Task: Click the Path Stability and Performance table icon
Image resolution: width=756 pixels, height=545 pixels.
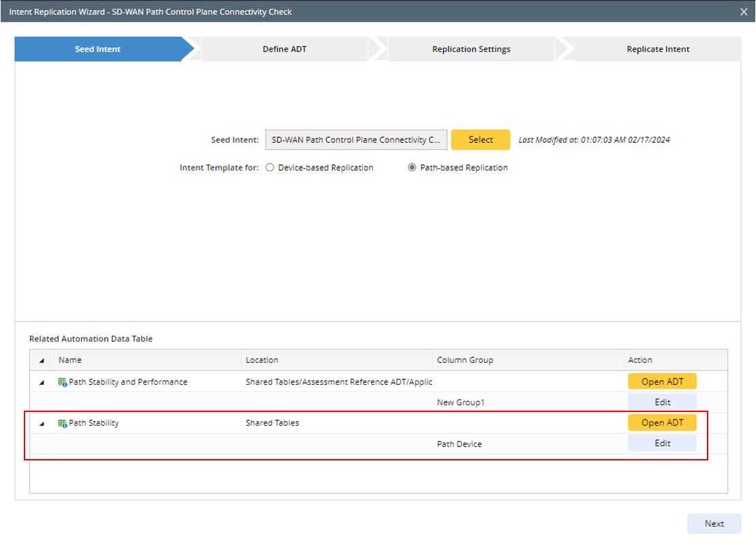Action: point(63,383)
